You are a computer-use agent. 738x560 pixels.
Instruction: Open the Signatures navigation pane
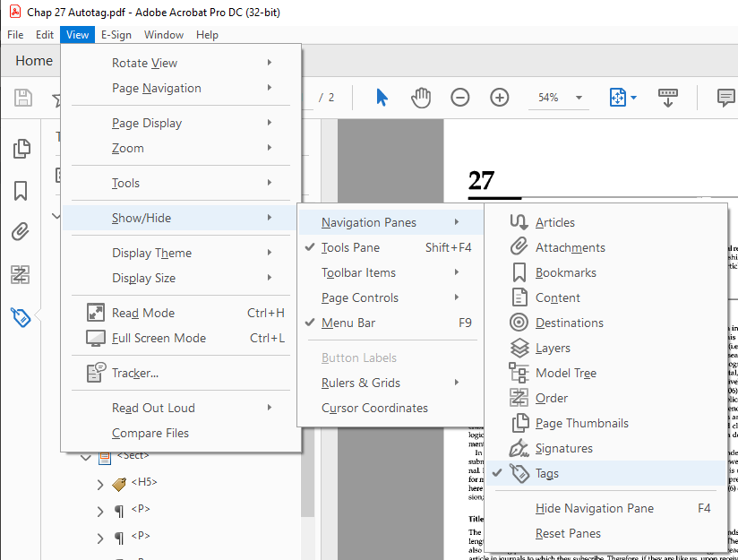[x=605, y=448]
